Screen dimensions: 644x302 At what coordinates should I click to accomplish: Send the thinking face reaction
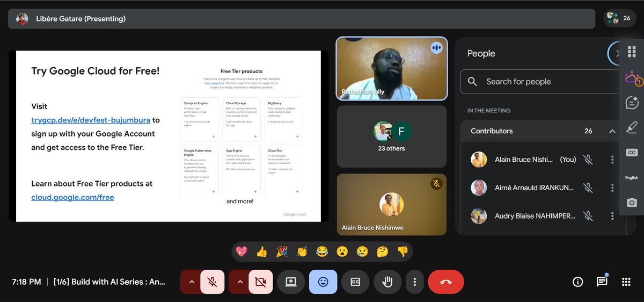382,251
